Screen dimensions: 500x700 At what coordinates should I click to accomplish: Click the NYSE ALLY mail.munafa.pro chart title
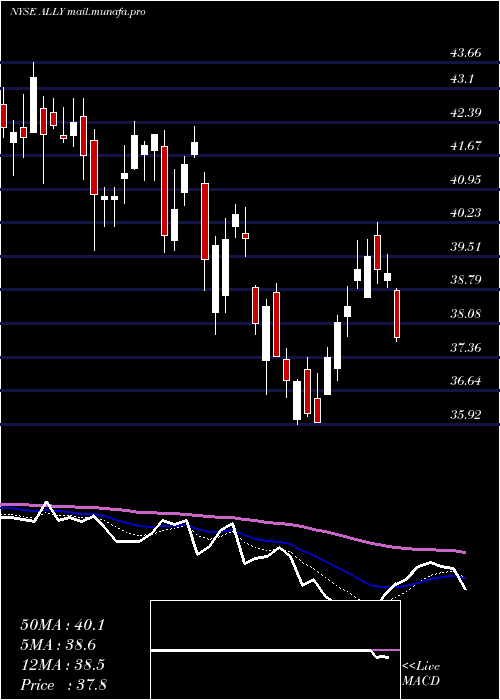(78, 12)
